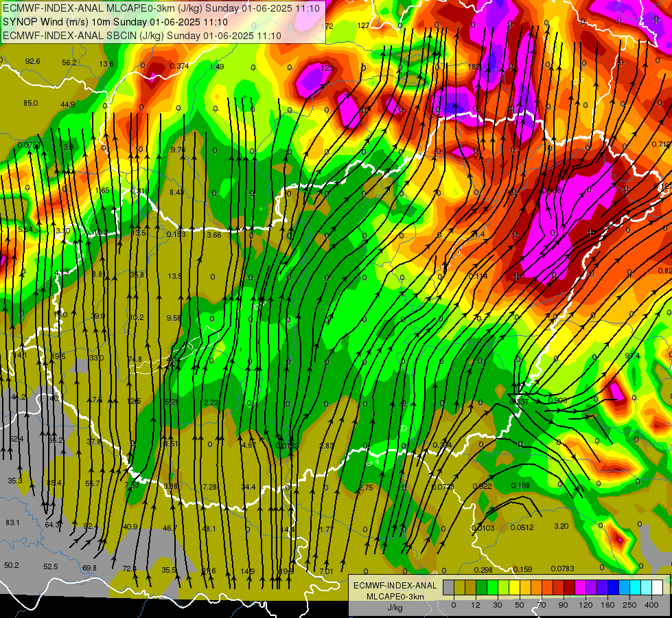Click the 'J/kg' unit label in legend
Viewport: 672px width, 618px height.
click(x=395, y=608)
